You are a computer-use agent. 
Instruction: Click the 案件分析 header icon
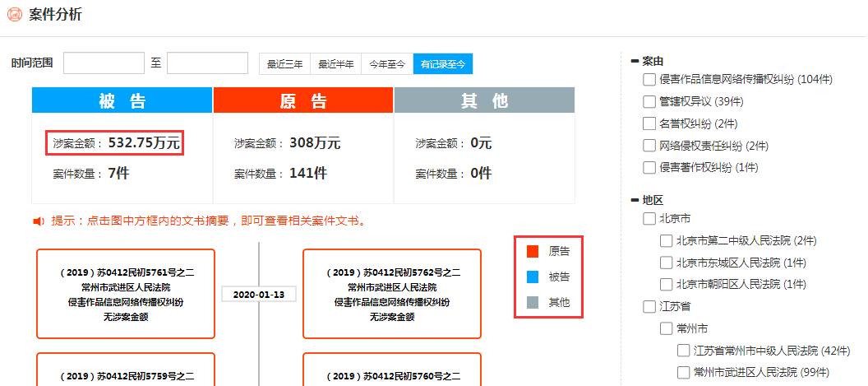(x=16, y=15)
